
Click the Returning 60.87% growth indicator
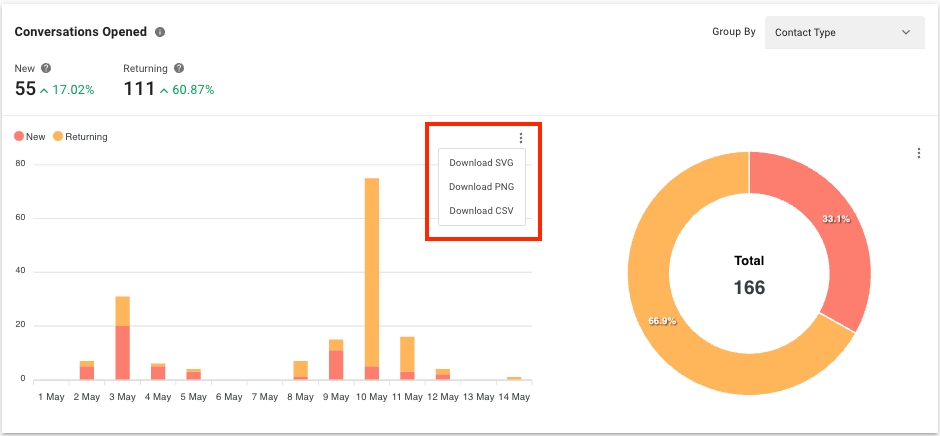pyautogui.click(x=186, y=90)
